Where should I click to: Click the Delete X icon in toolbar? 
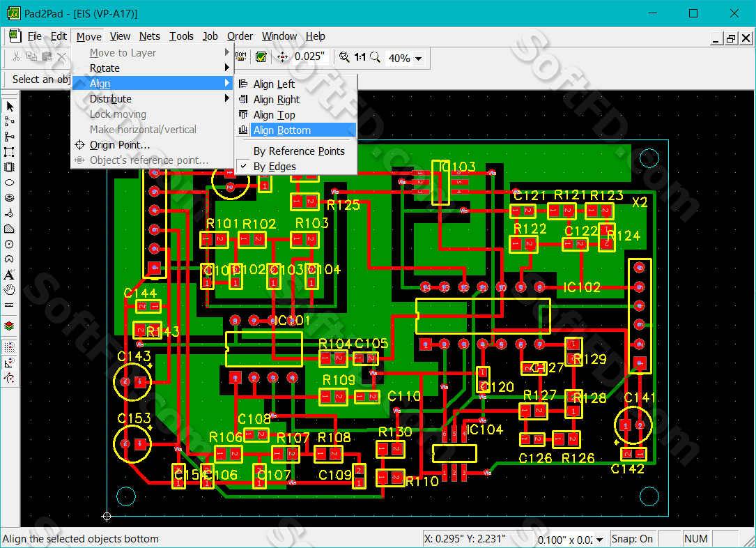[62, 57]
